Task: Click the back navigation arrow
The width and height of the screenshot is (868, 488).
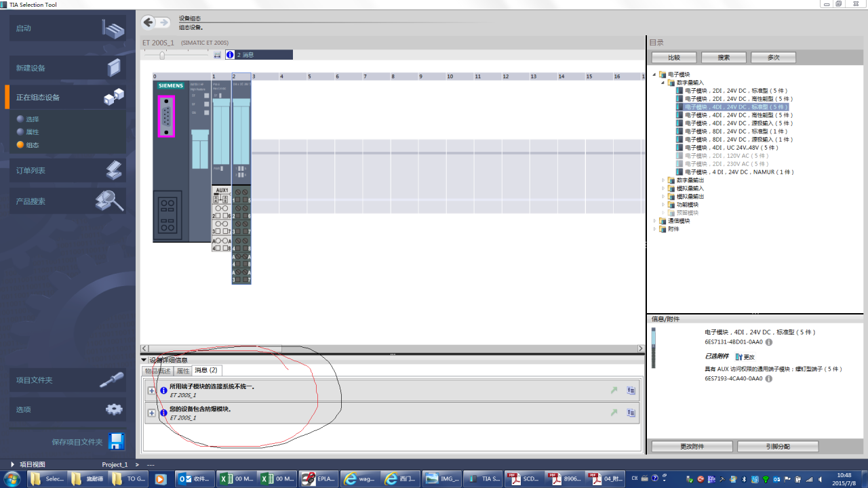Action: pos(149,22)
